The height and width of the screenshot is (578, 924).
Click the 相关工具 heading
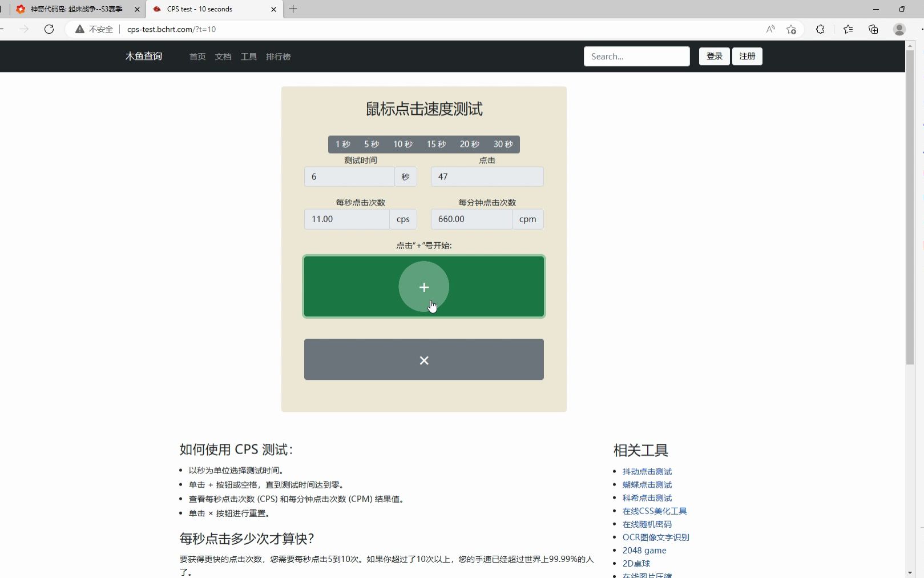point(640,450)
